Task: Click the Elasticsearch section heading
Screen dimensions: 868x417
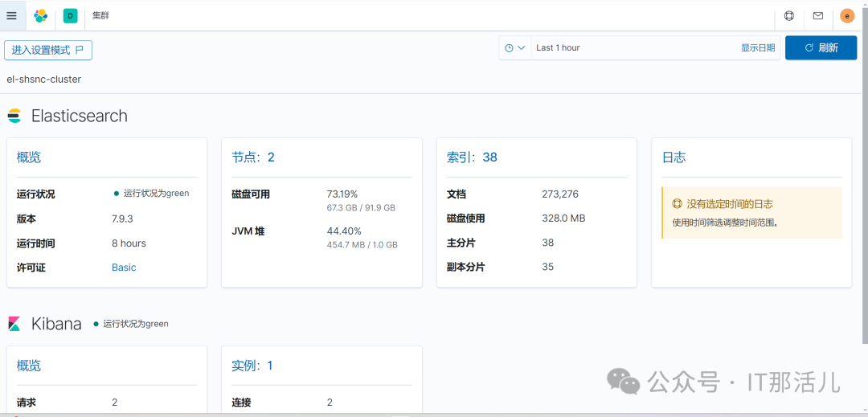Action: pos(79,116)
